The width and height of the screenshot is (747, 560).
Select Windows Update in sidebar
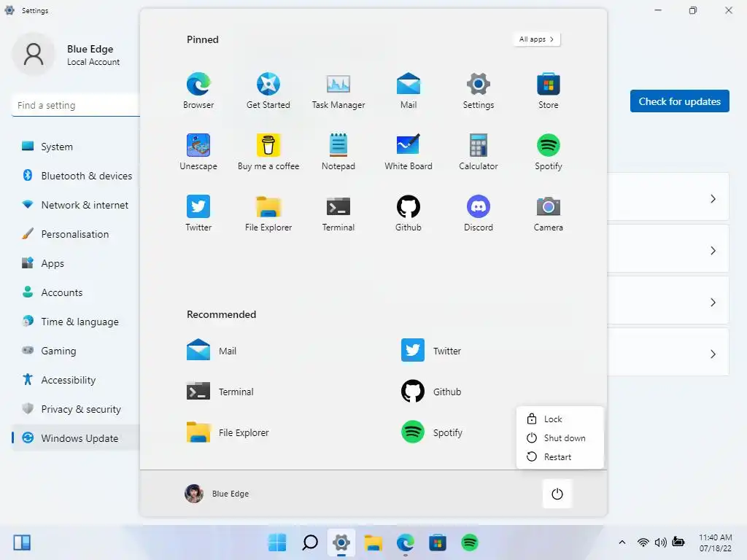76,438
